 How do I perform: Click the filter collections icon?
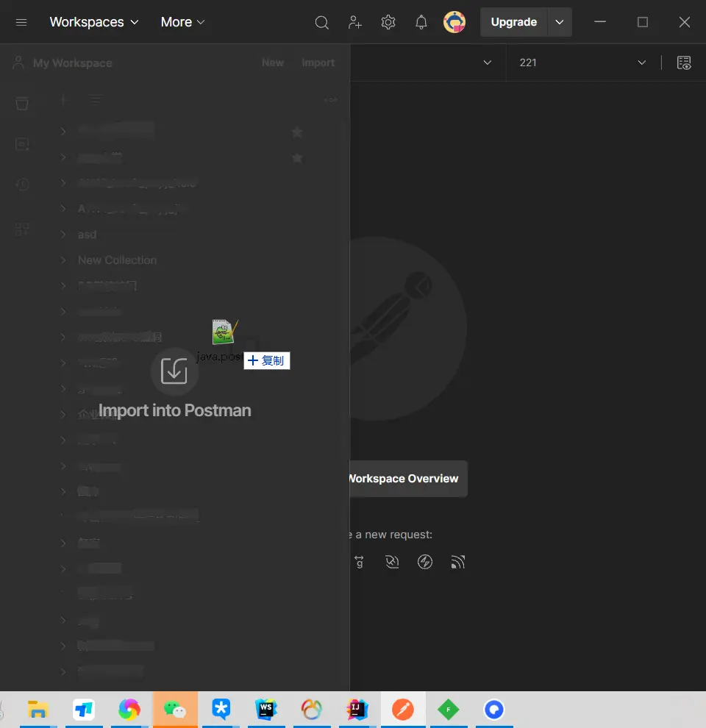[95, 100]
